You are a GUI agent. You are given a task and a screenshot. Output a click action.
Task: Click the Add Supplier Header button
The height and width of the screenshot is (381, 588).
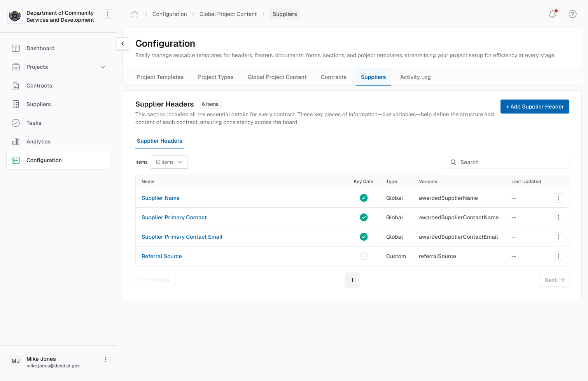[535, 107]
